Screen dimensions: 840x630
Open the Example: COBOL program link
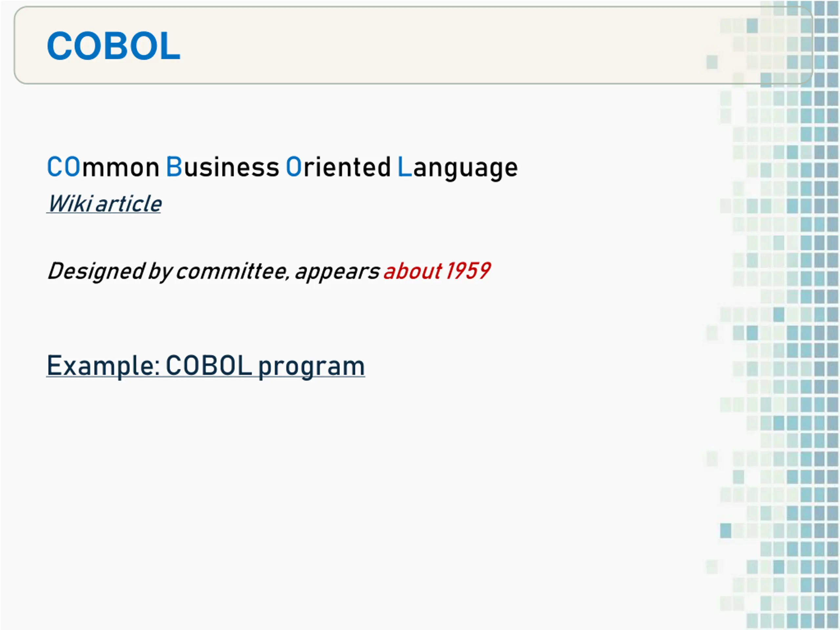205,366
